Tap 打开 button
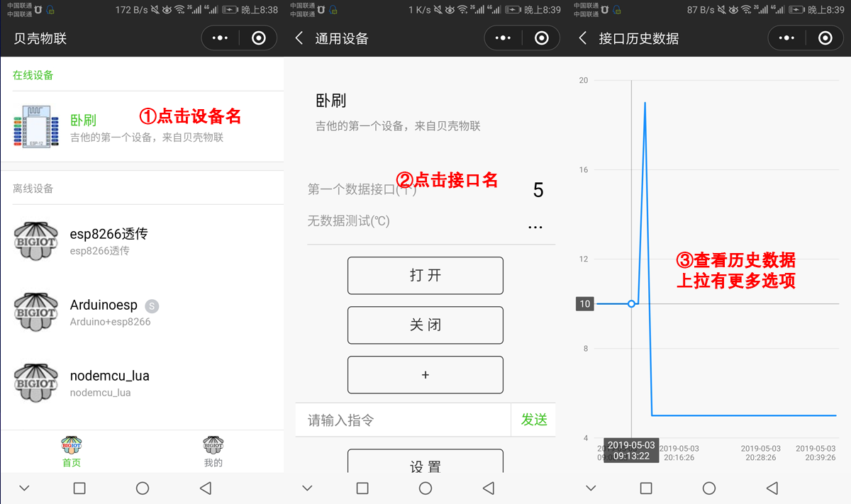This screenshot has width=851, height=504. 425,276
